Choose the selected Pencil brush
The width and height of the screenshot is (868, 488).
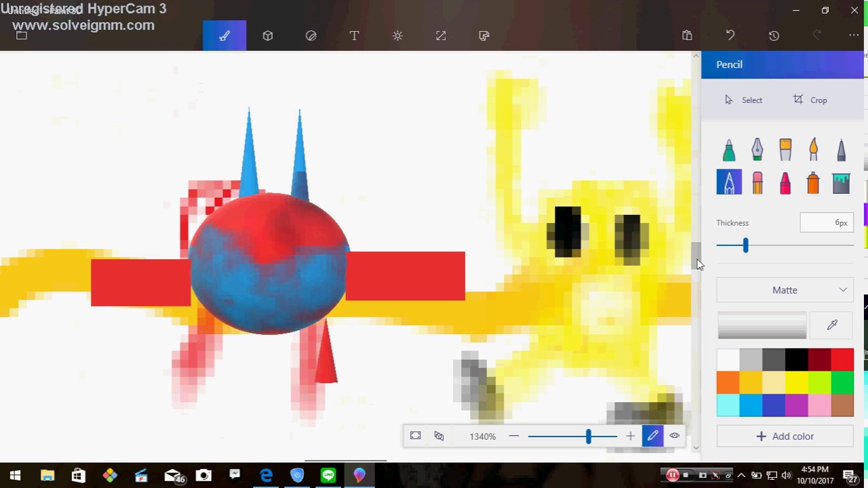click(729, 182)
